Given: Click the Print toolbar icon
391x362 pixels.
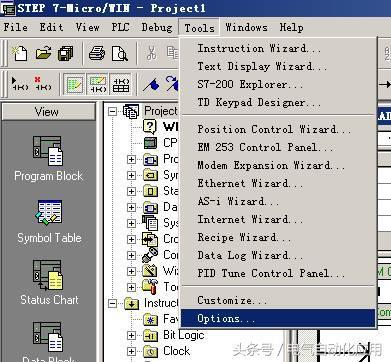Looking at the screenshot, I should coord(97,53).
